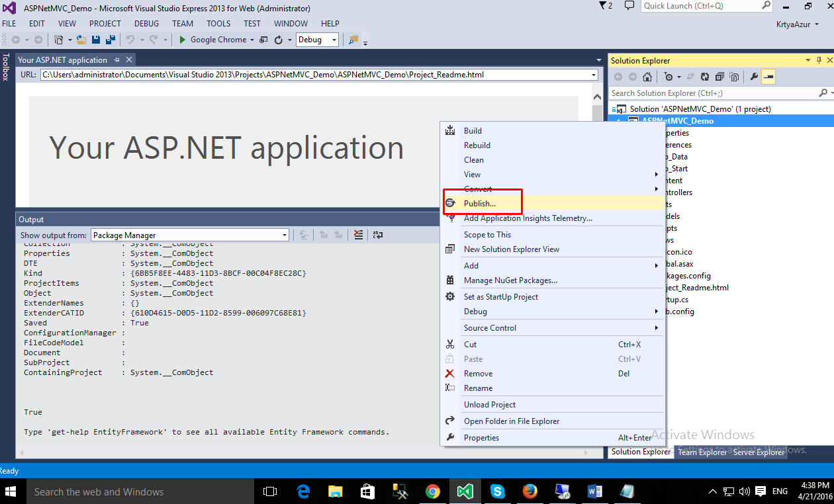The image size is (834, 504).
Task: Open Microsoft Word from the taskbar
Action: [x=594, y=491]
